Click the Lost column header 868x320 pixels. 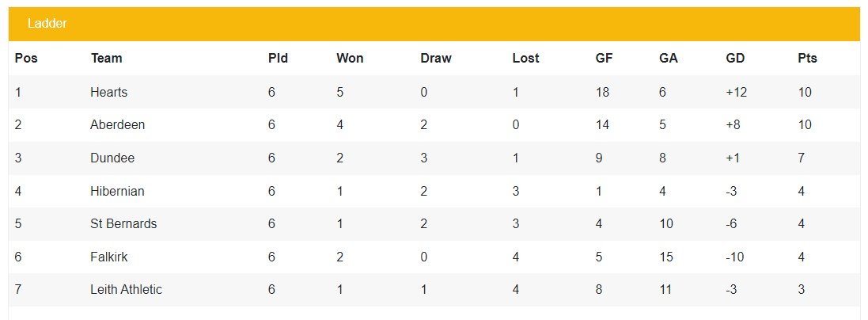pos(525,58)
